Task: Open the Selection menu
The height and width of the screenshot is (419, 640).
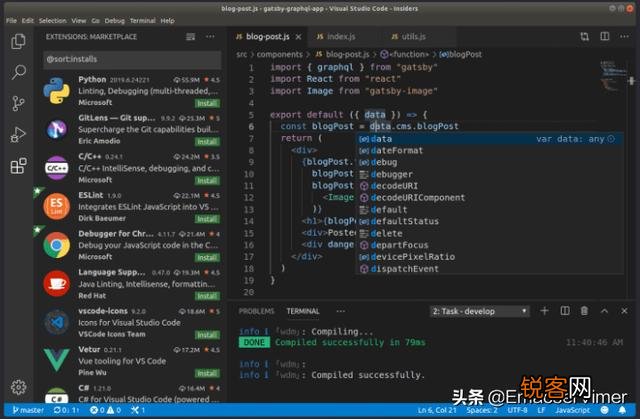Action: [x=53, y=20]
